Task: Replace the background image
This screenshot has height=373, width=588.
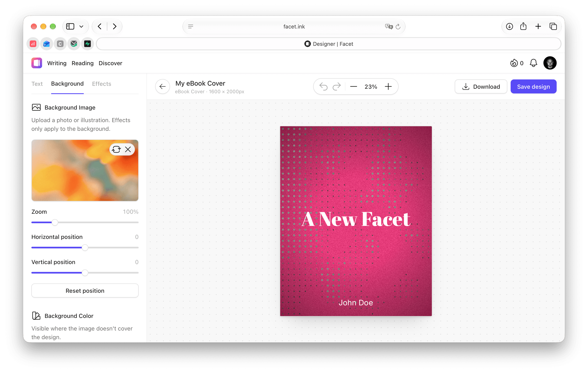Action: [x=116, y=149]
